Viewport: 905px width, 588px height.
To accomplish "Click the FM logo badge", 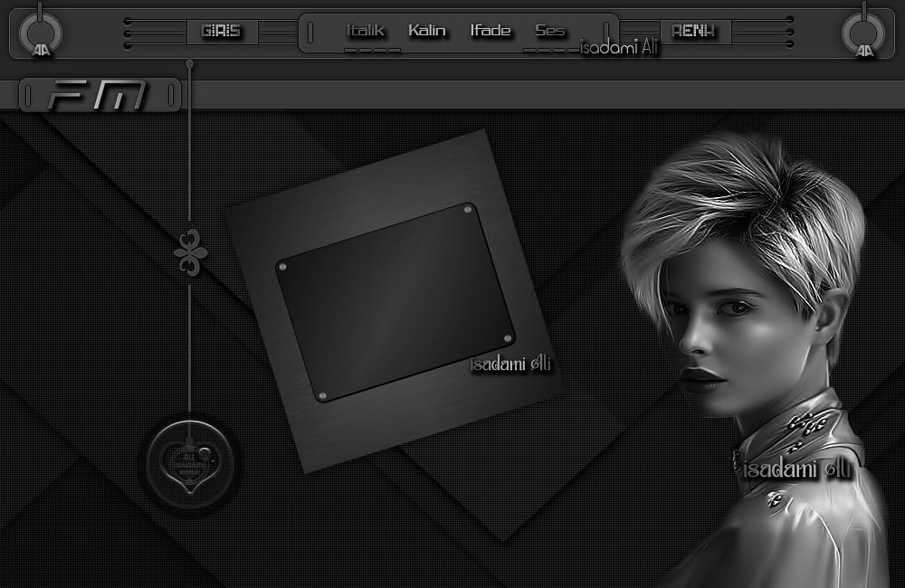I will (x=100, y=95).
